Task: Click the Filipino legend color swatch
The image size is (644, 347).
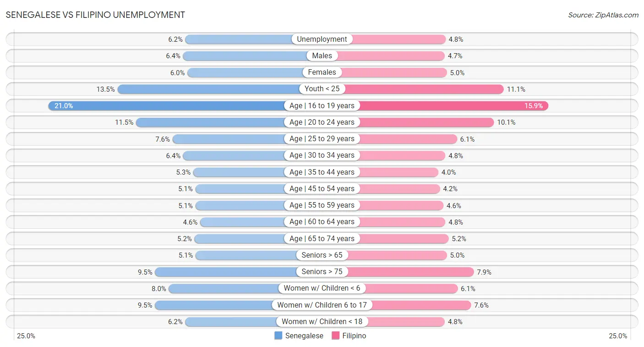Action: click(x=336, y=336)
